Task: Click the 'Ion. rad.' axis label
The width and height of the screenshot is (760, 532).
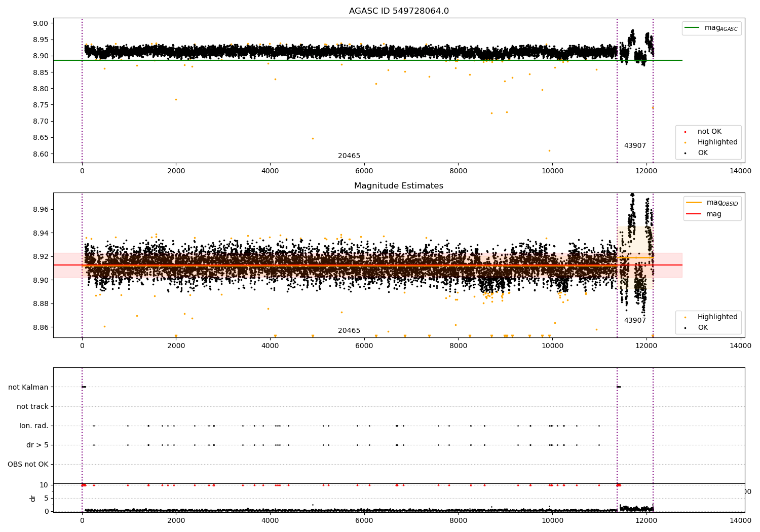Action: 34,426
